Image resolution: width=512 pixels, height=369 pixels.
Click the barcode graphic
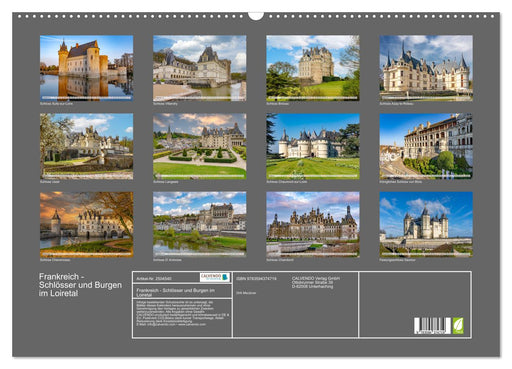432,326
